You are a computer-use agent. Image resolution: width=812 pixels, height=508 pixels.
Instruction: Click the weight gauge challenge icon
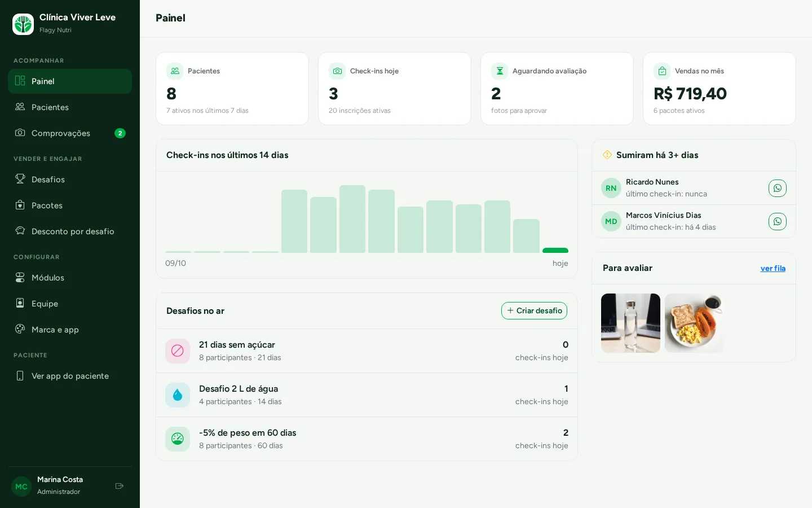pos(178,439)
